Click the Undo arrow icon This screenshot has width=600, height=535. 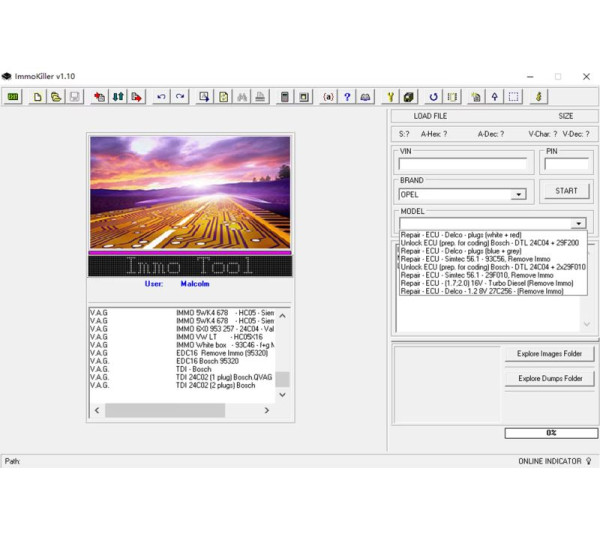(x=161, y=97)
